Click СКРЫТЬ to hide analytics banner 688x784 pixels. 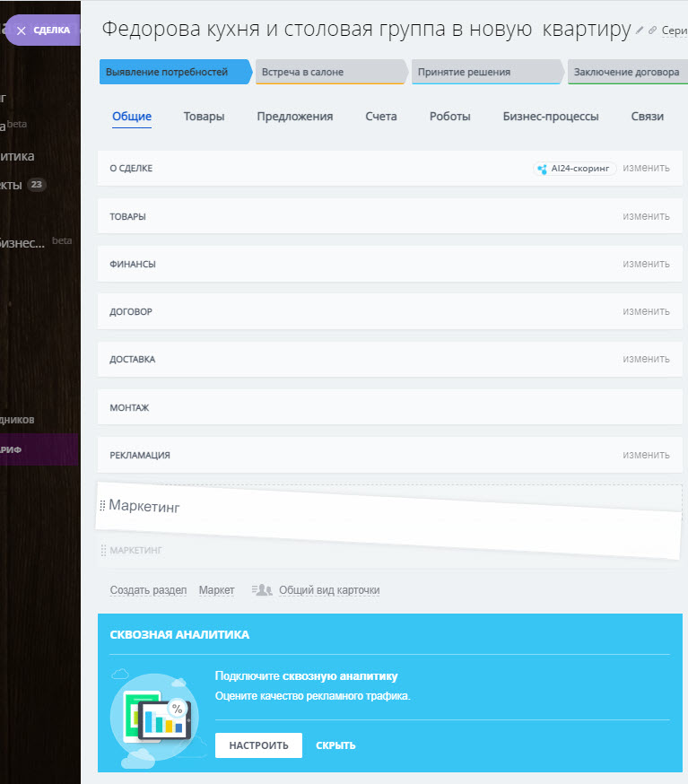(x=335, y=745)
